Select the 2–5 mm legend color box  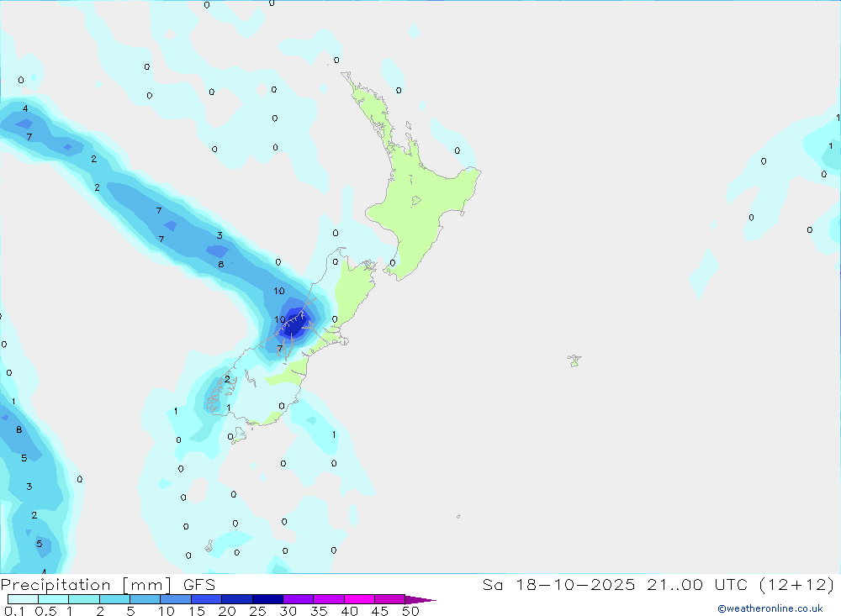click(114, 599)
